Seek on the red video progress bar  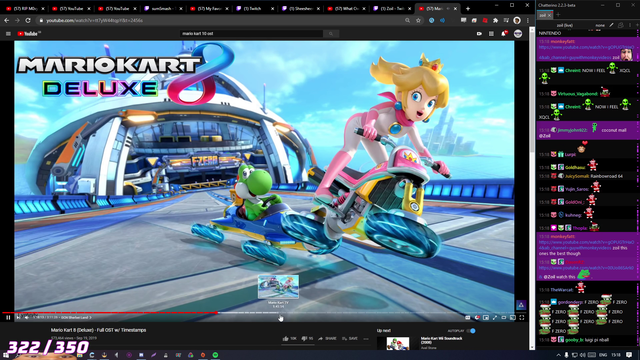click(109, 313)
